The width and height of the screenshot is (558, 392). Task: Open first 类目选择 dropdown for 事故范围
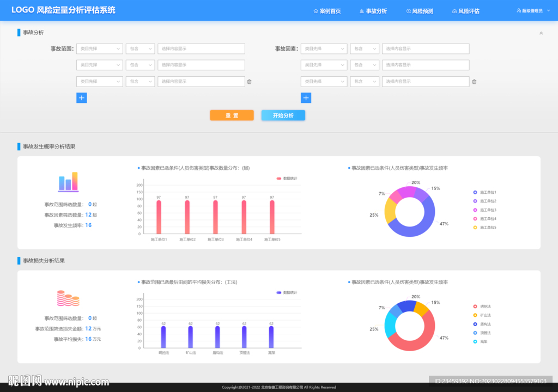(100, 48)
